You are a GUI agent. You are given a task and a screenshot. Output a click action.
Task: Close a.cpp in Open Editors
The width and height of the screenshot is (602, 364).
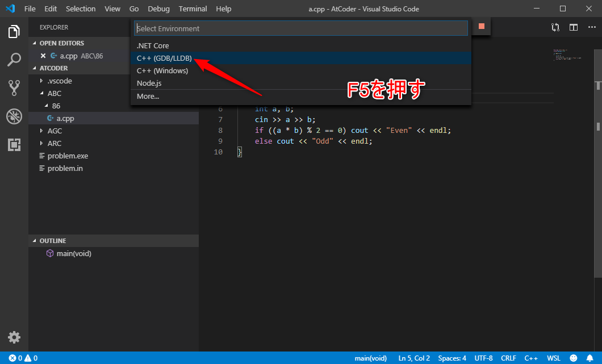click(43, 56)
